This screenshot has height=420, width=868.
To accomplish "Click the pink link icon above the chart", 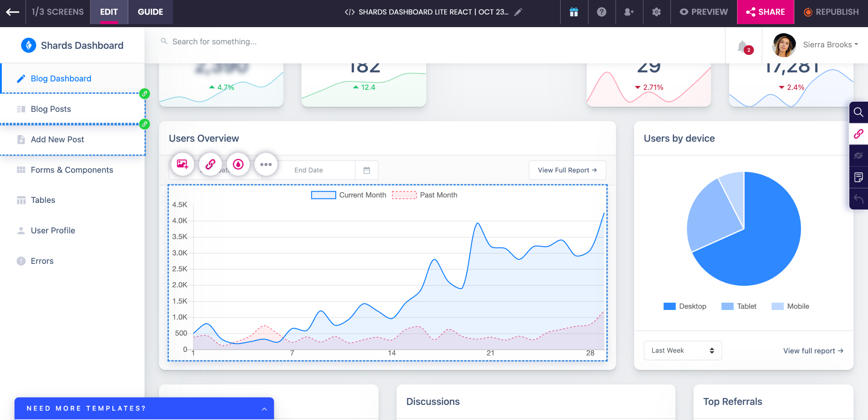I will coord(210,164).
